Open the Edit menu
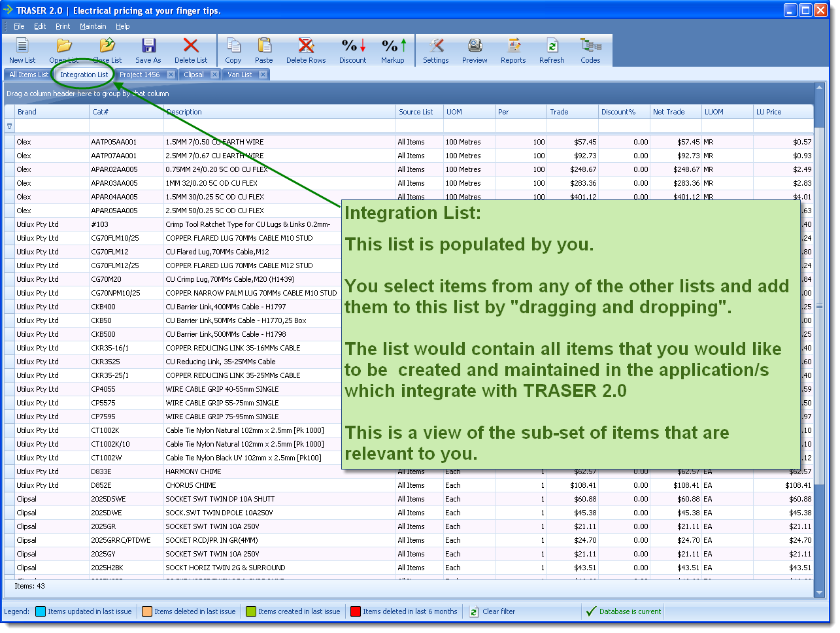 [x=40, y=26]
